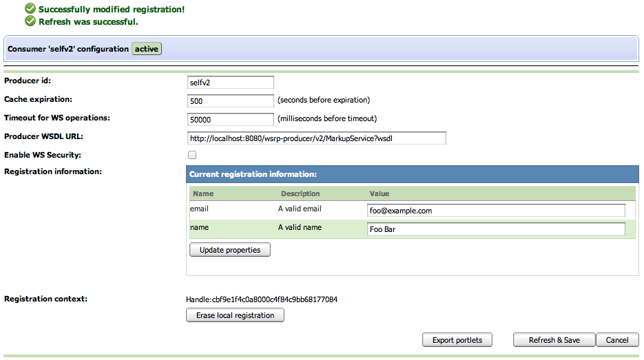Click the Name column header

tap(203, 194)
